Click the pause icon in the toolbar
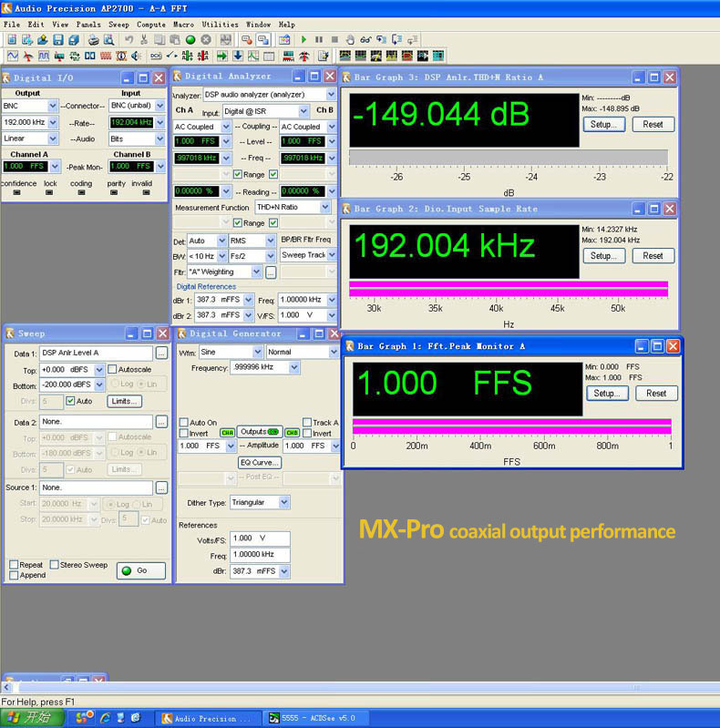Screen dimensions: 720x728 (319, 40)
